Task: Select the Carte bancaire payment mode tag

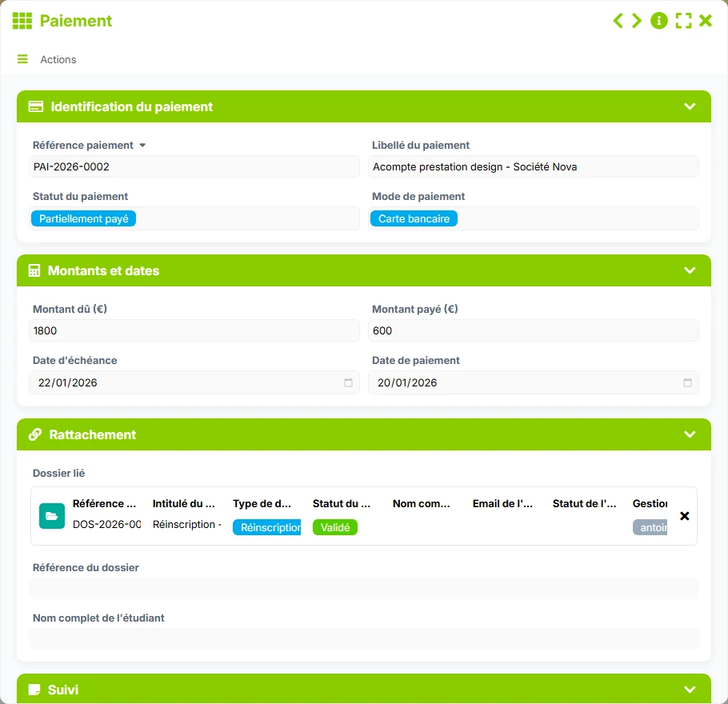Action: point(414,218)
